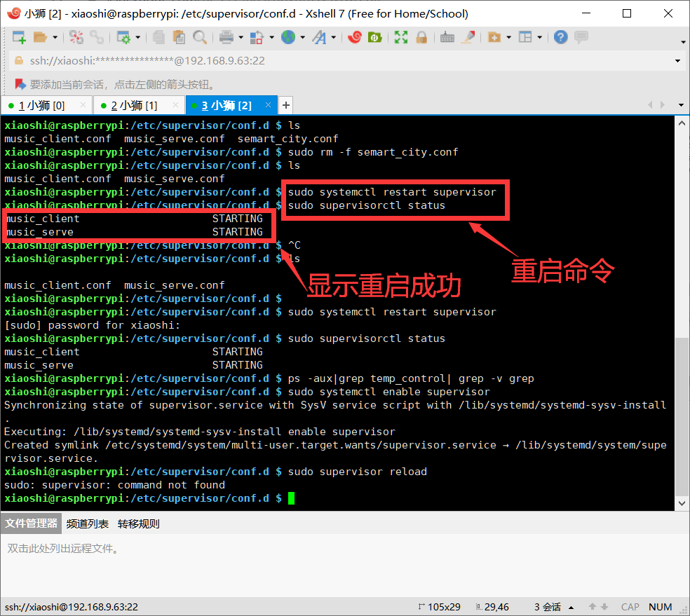This screenshot has width=690, height=616.
Task: Open the sessions folder icon
Action: tap(41, 36)
